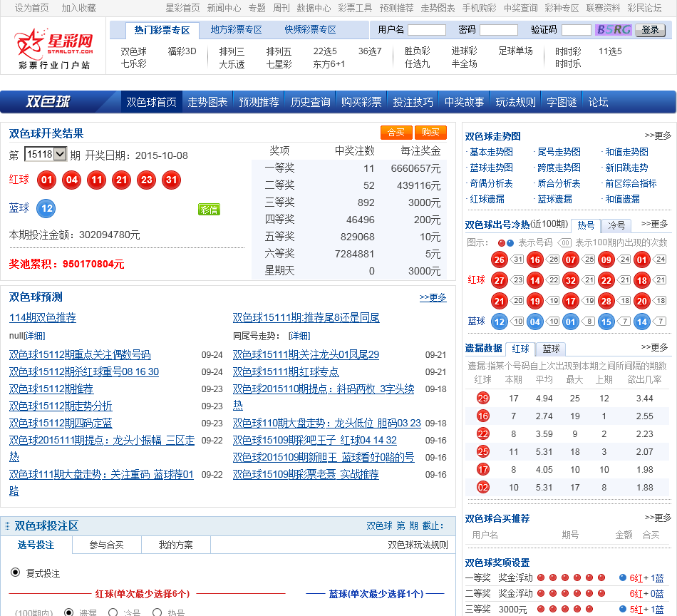Select the 冷号 radio option

(113, 611)
